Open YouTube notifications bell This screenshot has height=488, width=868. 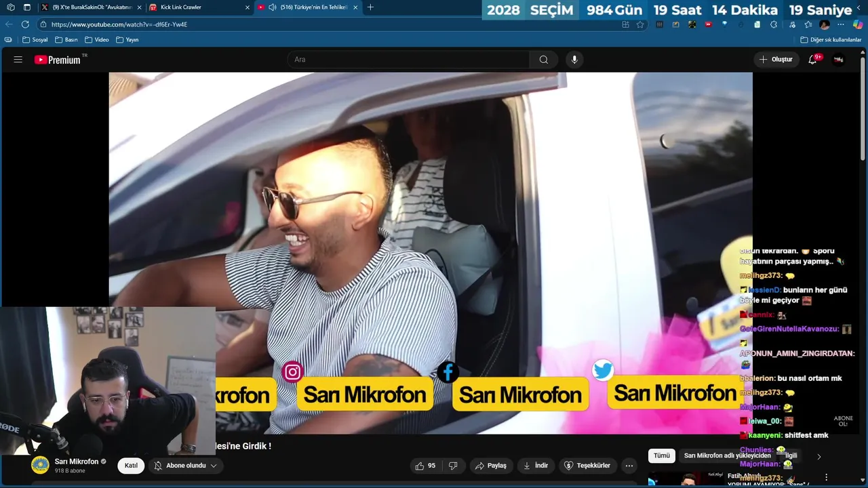812,60
